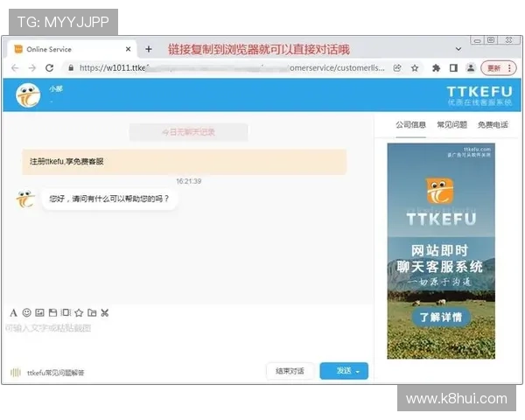The image size is (525, 420).
Task: Click the message text input area
Action: [x=187, y=340]
